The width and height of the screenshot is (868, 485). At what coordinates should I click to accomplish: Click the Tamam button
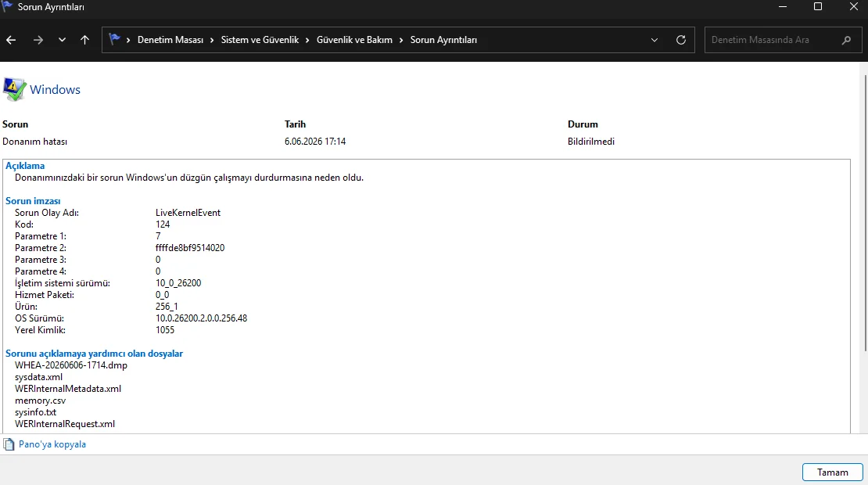click(x=833, y=472)
